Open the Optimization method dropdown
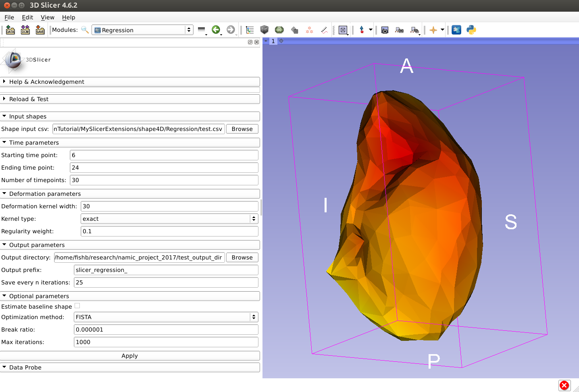The height and width of the screenshot is (392, 579). [166, 317]
